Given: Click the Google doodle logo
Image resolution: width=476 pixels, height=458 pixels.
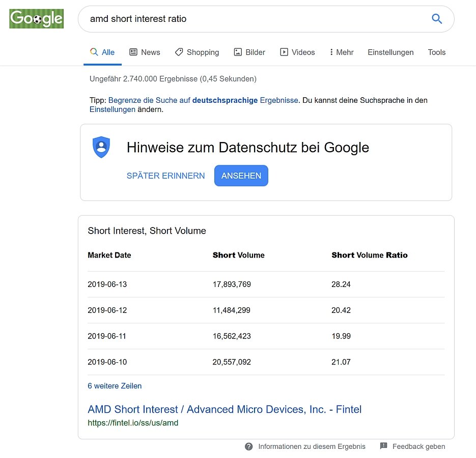Looking at the screenshot, I should tap(37, 19).
